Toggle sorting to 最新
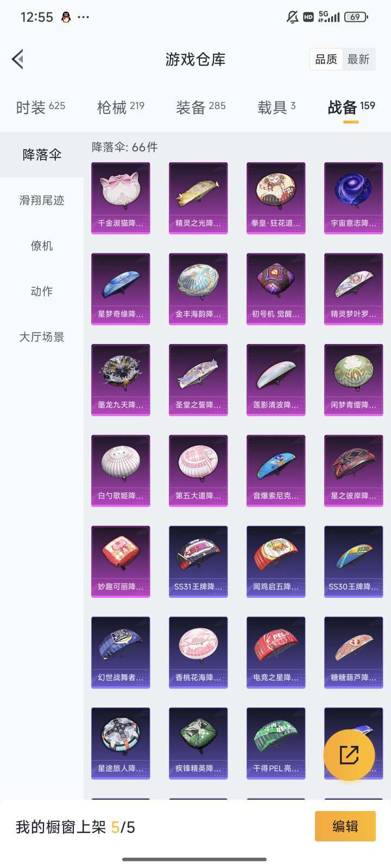 point(358,59)
